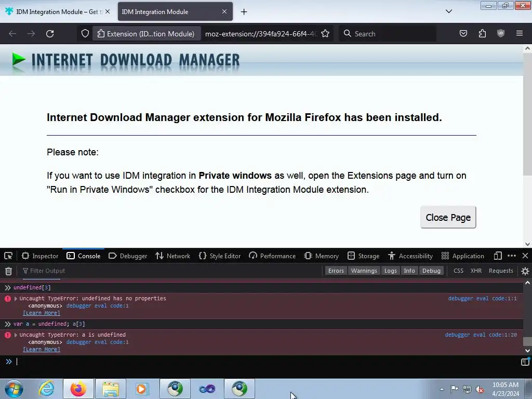
Task: Open Firefox application hamburger menu
Action: coord(520,33)
